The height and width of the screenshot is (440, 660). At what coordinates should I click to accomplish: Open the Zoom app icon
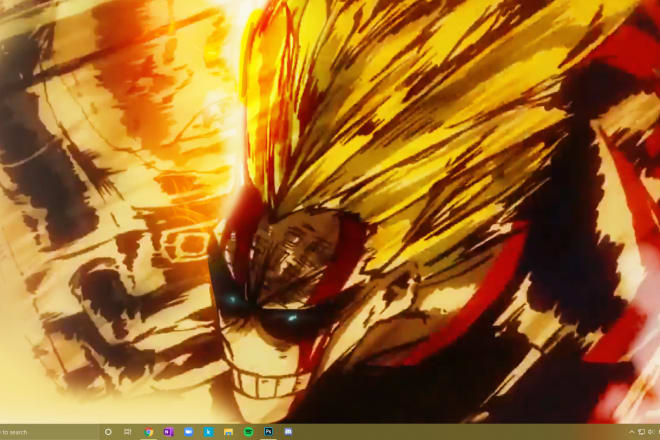[x=189, y=432]
